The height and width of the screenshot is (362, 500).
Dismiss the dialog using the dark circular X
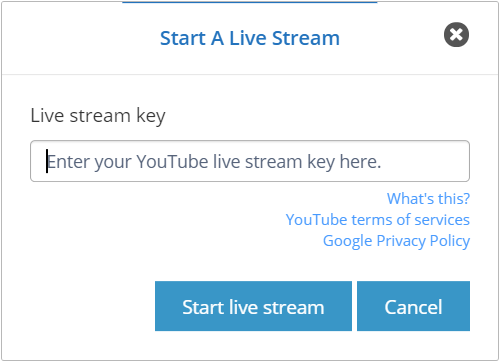click(x=456, y=34)
